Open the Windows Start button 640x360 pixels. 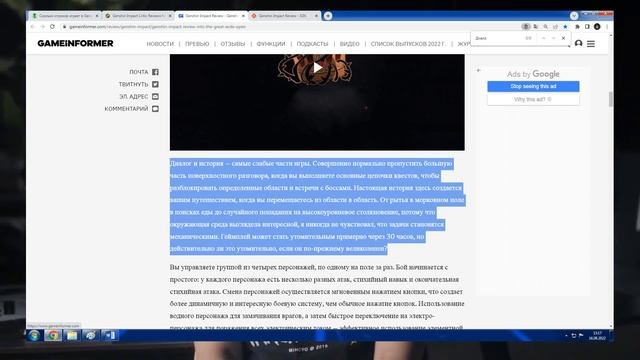click(x=35, y=336)
